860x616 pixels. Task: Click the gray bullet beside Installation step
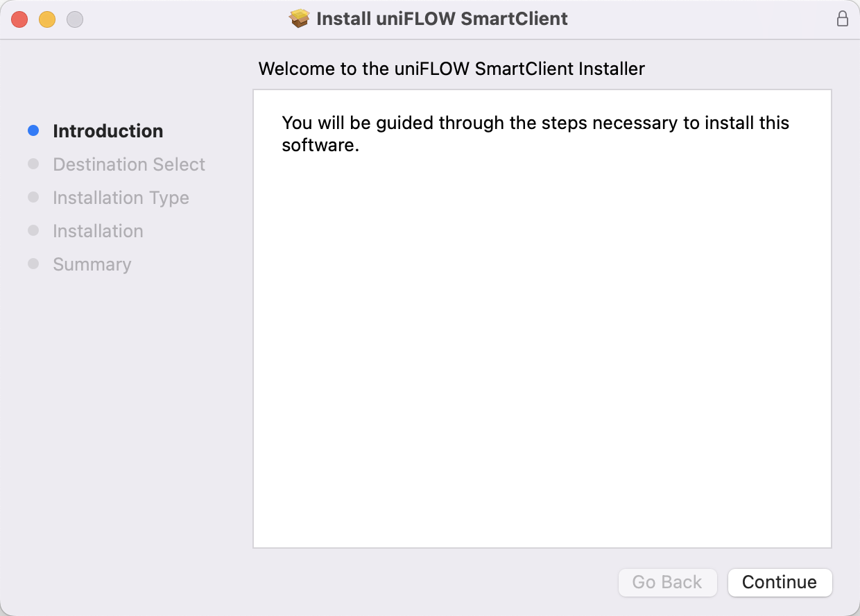[33, 230]
